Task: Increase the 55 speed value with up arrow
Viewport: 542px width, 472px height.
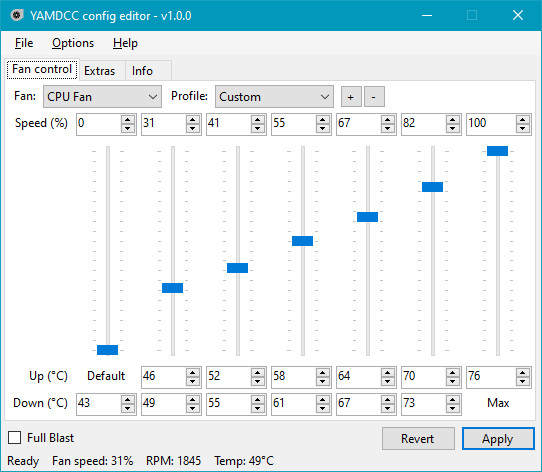Action: point(323,120)
